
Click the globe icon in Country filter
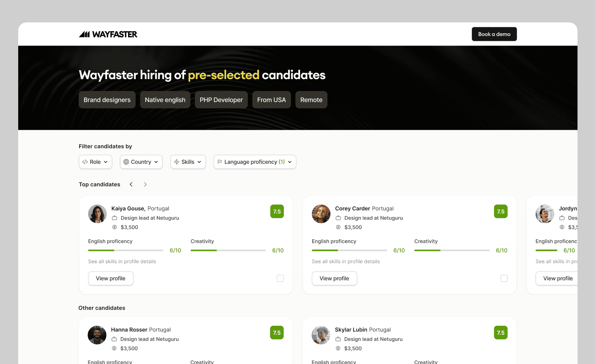coord(126,162)
